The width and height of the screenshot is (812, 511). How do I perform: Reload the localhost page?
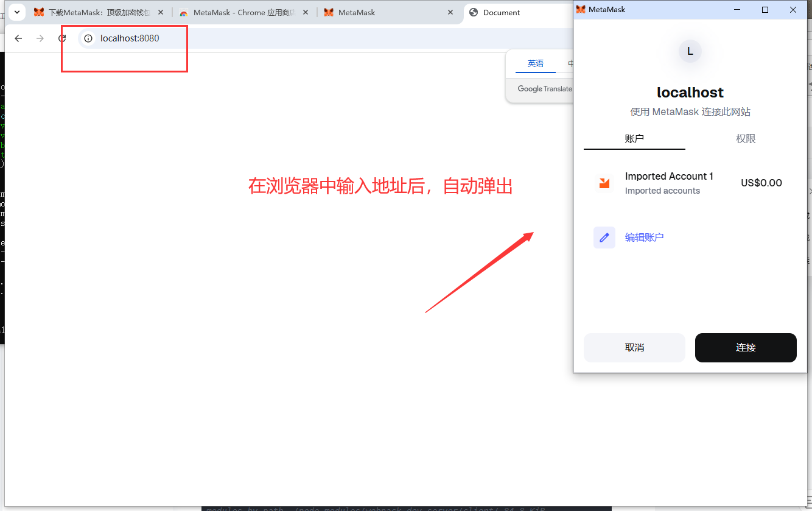[62, 38]
